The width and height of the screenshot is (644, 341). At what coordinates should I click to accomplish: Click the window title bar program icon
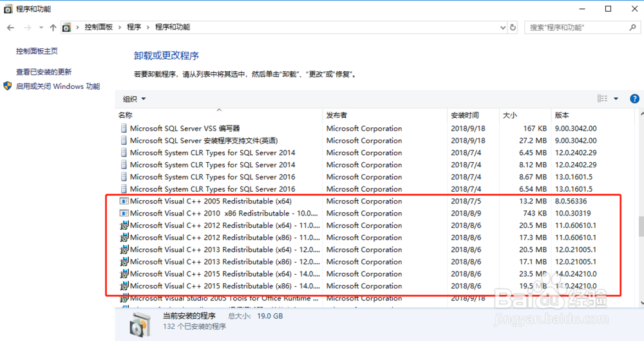pyautogui.click(x=8, y=9)
